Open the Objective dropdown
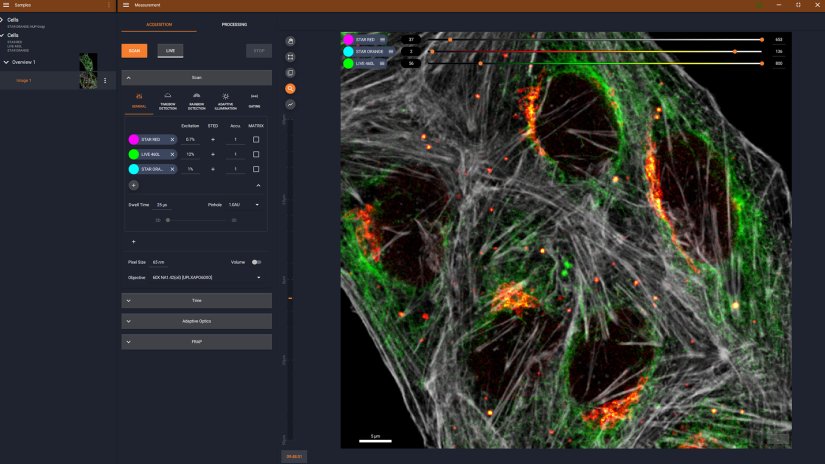Screen dimensions: 825x464 tap(259, 277)
